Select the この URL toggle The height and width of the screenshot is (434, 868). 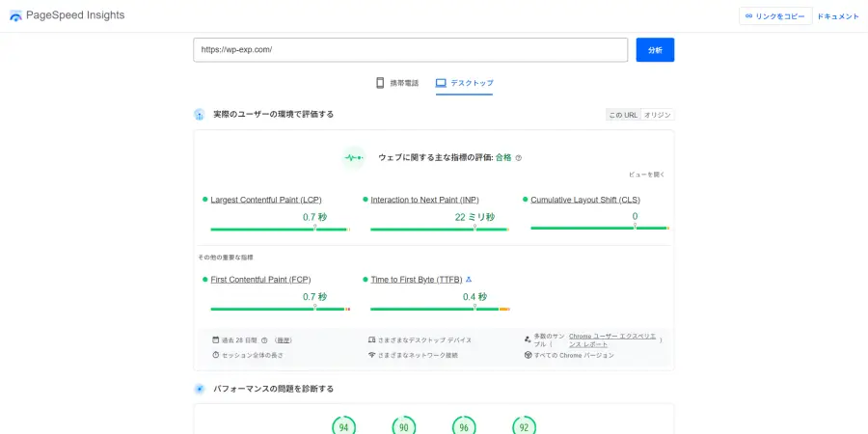click(623, 115)
